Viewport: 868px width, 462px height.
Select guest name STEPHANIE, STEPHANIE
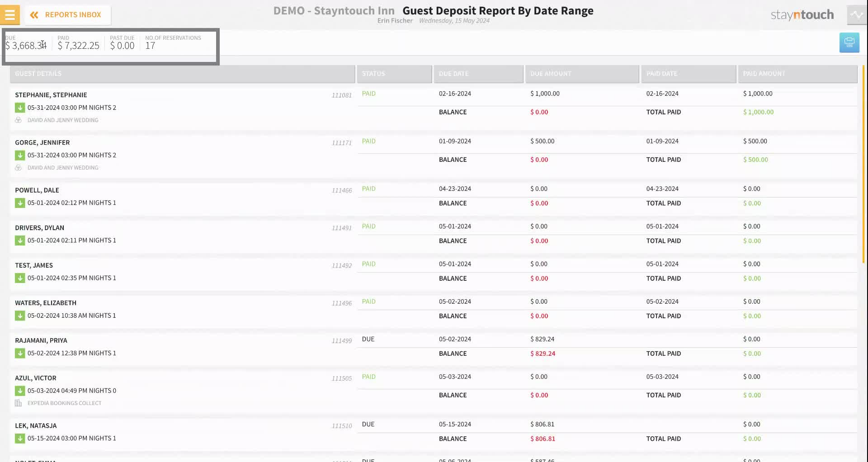tap(51, 95)
